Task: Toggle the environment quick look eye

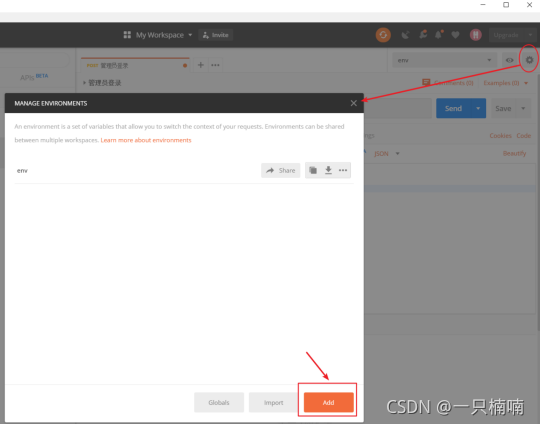Action: (509, 60)
